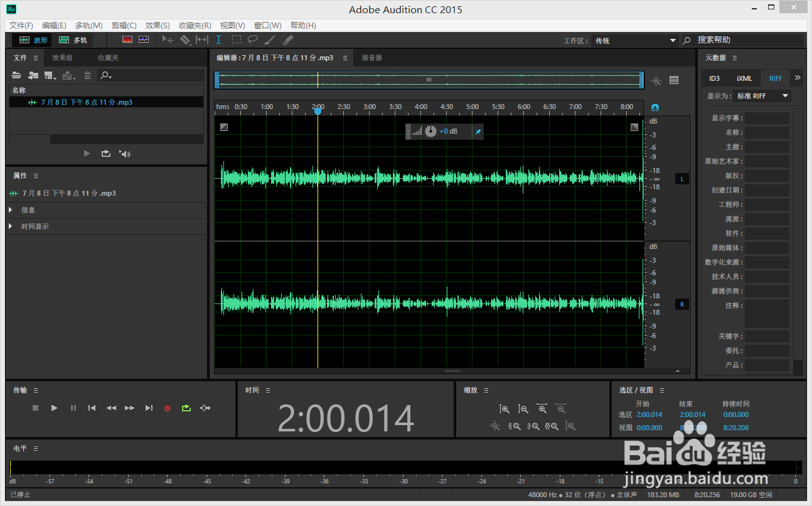The image size is (812, 506).
Task: Show the spectral frequency display
Action: point(127,40)
